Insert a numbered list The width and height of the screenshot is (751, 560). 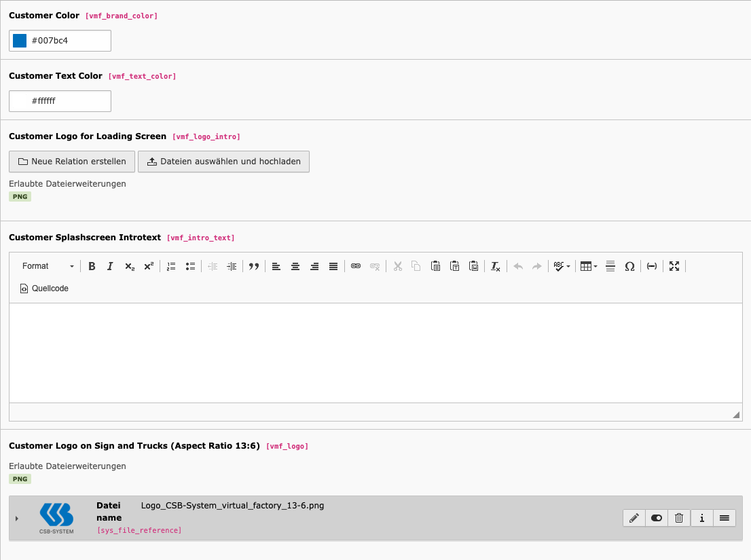(171, 267)
